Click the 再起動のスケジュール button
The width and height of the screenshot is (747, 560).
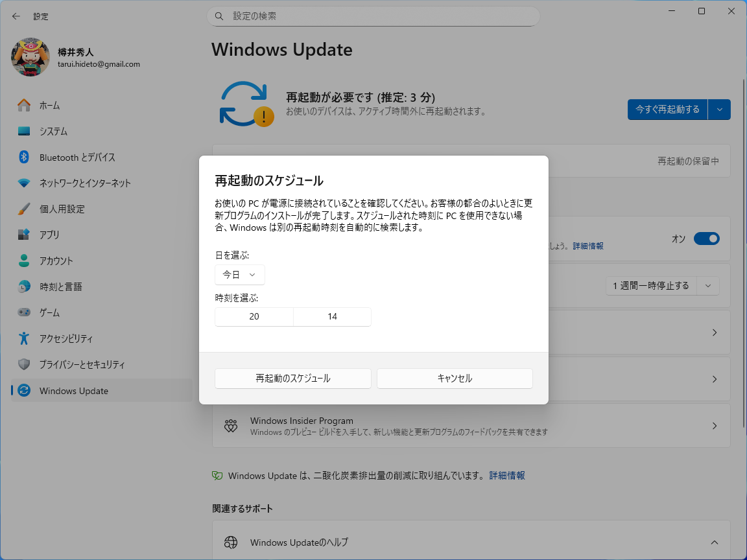292,379
